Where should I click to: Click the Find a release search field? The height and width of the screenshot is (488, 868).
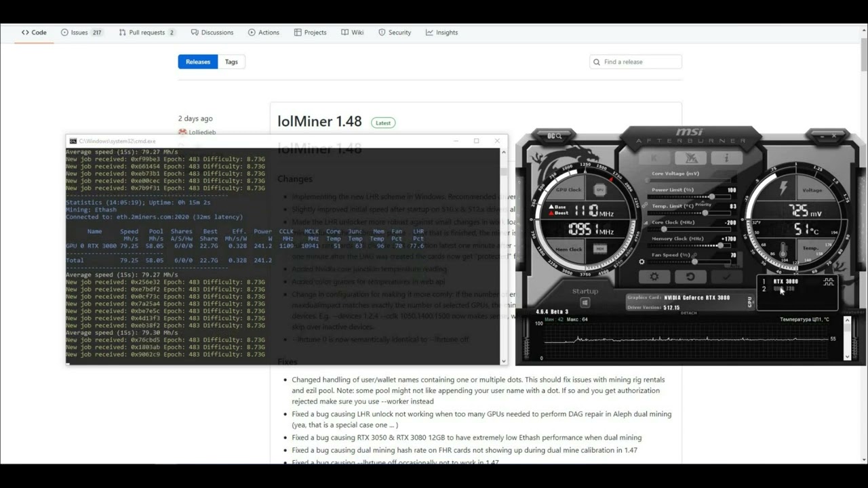[636, 62]
